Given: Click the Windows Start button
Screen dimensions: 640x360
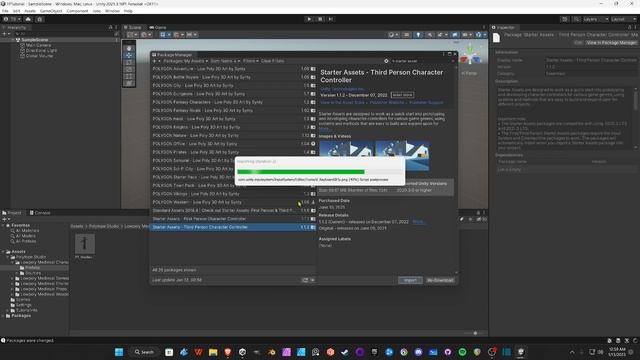Looking at the screenshot, I should (x=119, y=352).
